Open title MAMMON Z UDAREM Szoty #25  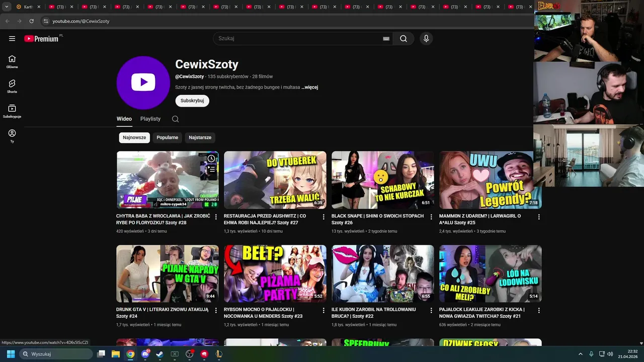[x=480, y=219]
